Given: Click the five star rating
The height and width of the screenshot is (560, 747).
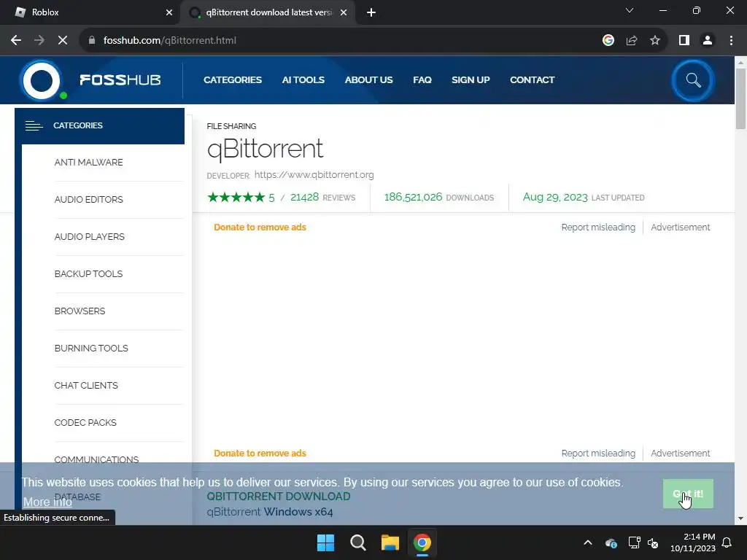Looking at the screenshot, I should pos(236,197).
